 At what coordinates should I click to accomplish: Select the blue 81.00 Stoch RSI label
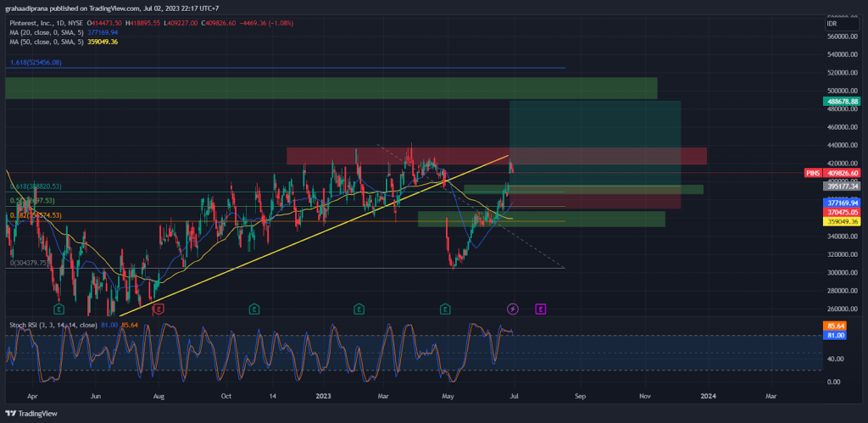(x=835, y=336)
